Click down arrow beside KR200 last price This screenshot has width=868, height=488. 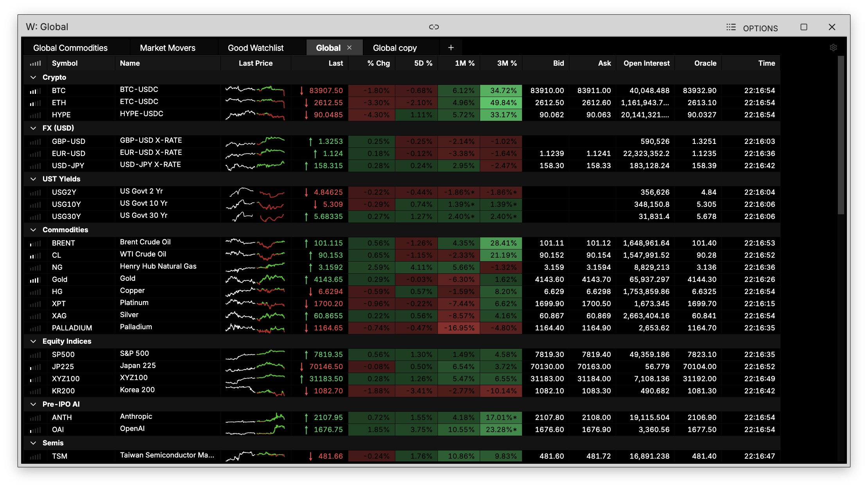pos(306,391)
